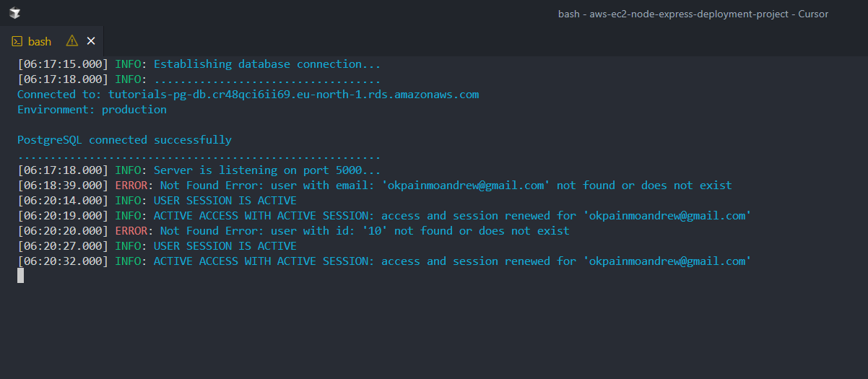Click the error about user id '10'

tap(365, 231)
